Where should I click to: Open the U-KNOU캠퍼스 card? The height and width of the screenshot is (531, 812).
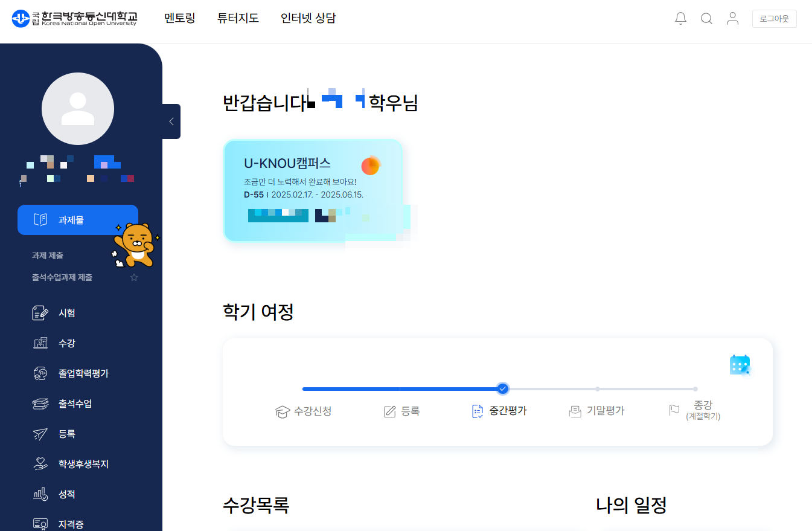313,190
